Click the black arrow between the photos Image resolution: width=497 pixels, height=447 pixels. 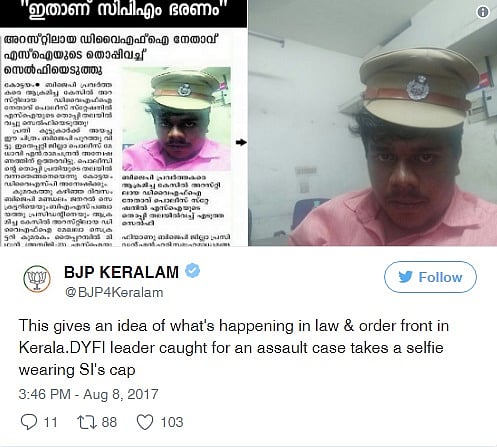click(241, 142)
